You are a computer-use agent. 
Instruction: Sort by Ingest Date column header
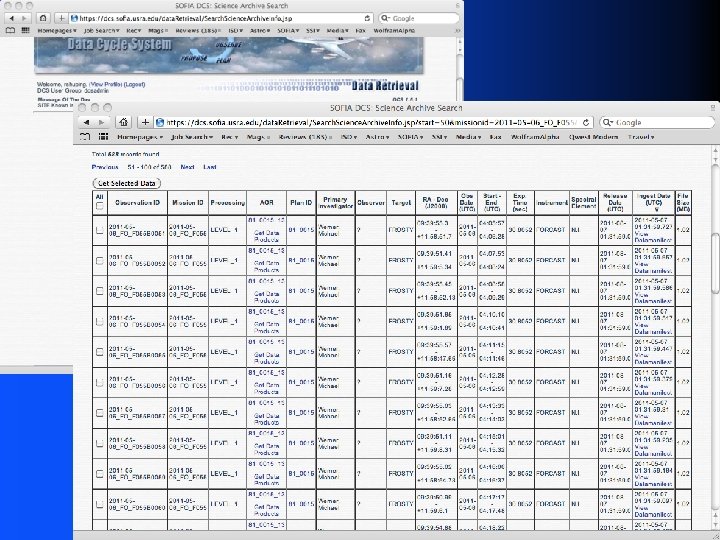(653, 202)
